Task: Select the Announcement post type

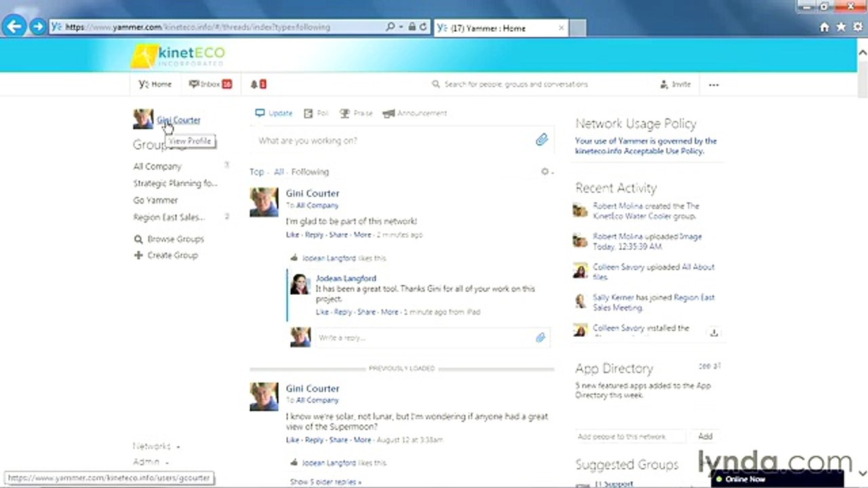Action: [x=415, y=113]
